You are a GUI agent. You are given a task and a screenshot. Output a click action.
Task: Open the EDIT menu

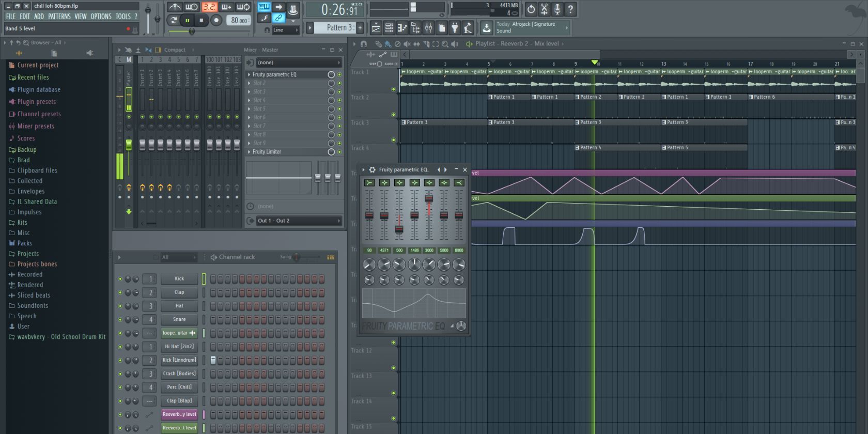coord(25,17)
